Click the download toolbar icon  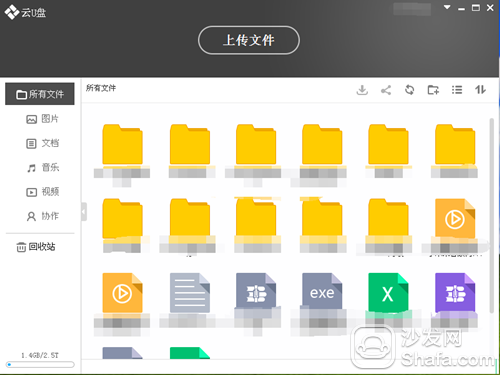pyautogui.click(x=362, y=90)
